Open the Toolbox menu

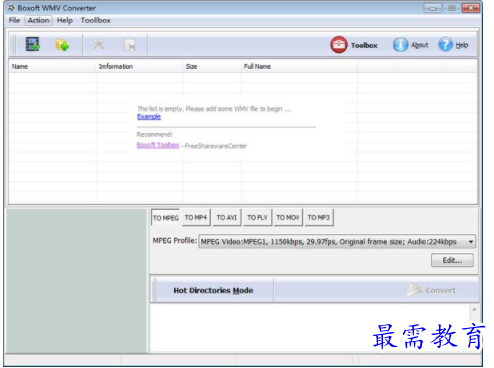pos(96,20)
